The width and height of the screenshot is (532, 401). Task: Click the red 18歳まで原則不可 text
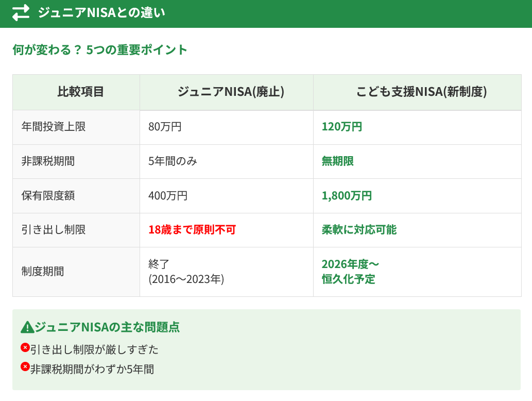(x=192, y=230)
